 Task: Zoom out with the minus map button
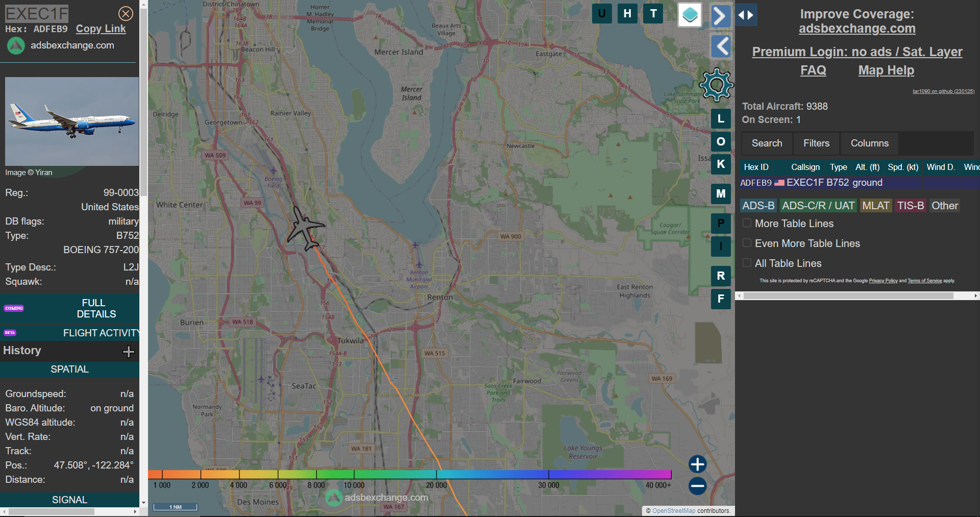pos(697,485)
